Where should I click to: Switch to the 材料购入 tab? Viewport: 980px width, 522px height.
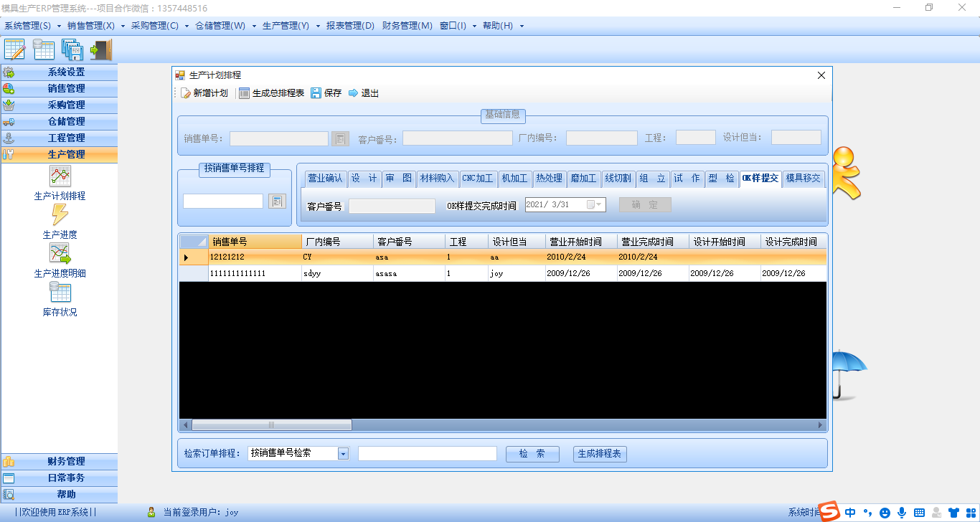coord(437,179)
